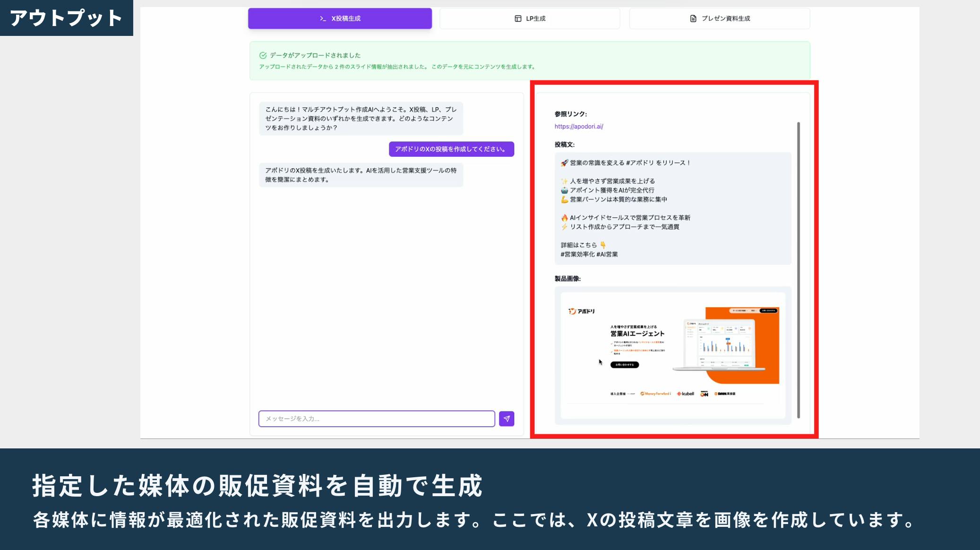
Task: Click the generated 投稿文 text box
Action: pos(672,208)
